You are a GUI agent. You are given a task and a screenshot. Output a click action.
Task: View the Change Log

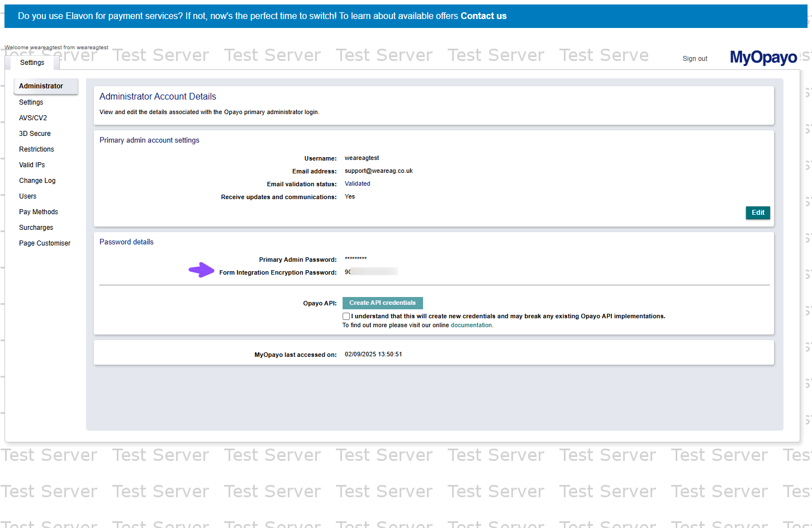(37, 181)
